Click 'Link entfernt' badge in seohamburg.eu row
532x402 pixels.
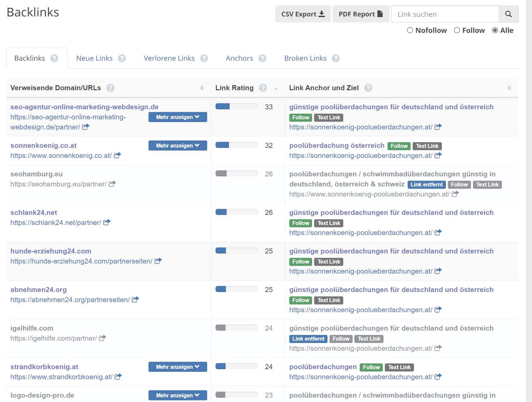[427, 184]
